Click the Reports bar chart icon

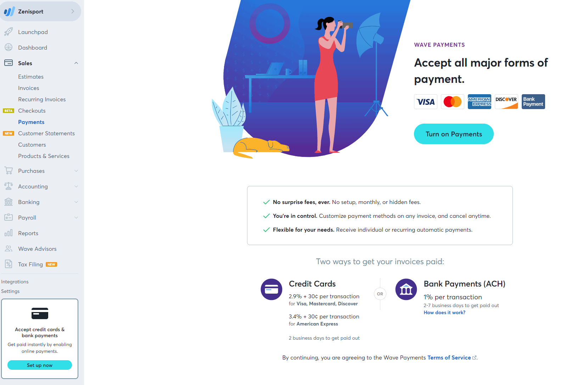(9, 233)
